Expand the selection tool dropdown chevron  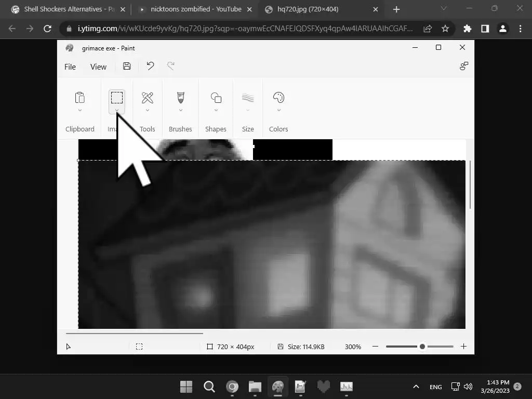tap(117, 110)
